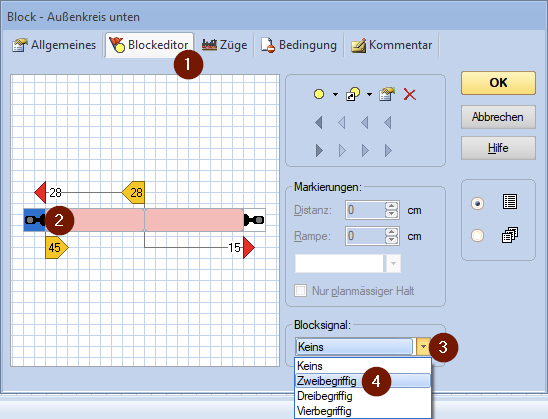Confirm with the OK button
Image resolution: width=548 pixels, height=419 pixels.
(498, 83)
